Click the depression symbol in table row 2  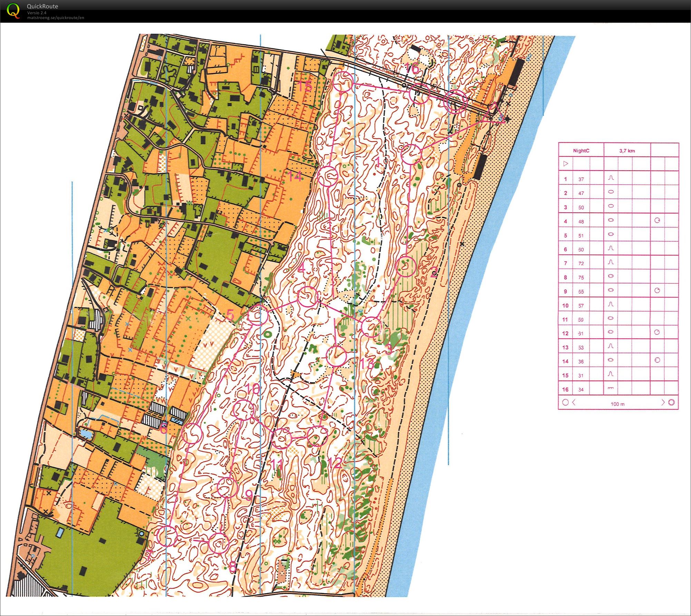click(611, 192)
